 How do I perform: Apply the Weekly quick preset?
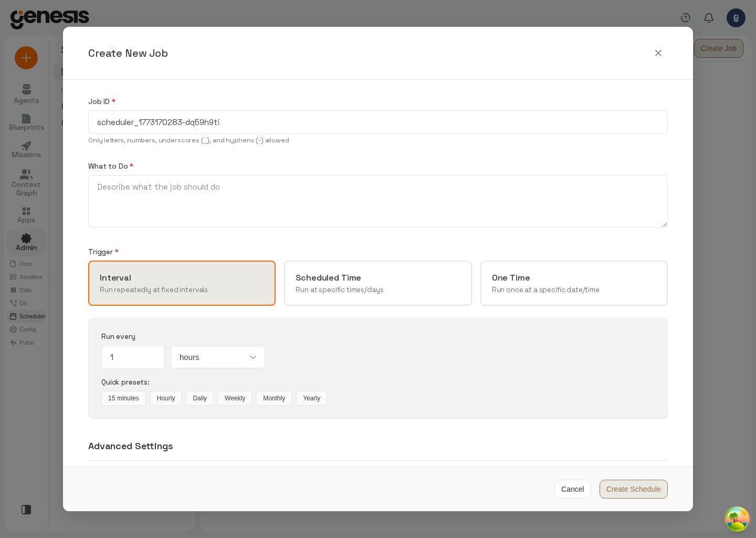click(x=235, y=398)
